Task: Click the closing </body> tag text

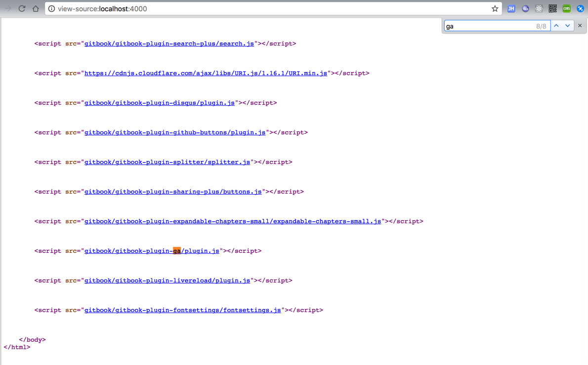Action: (32, 339)
